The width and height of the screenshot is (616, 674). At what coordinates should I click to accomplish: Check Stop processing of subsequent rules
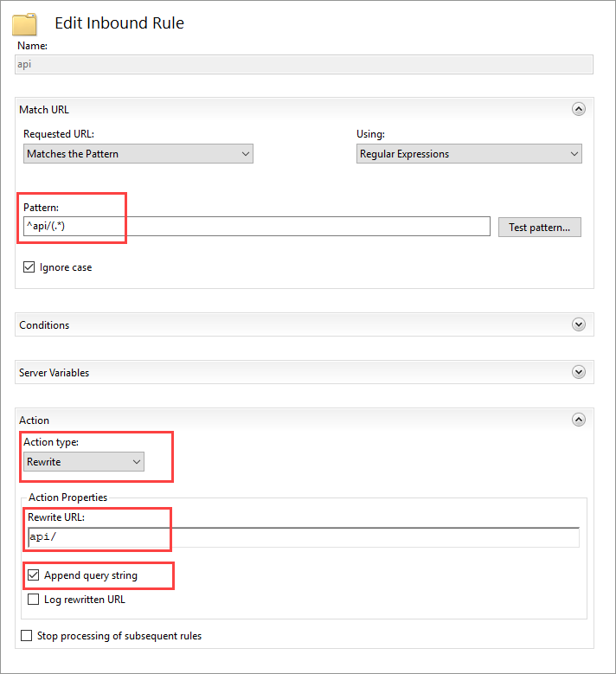point(26,635)
